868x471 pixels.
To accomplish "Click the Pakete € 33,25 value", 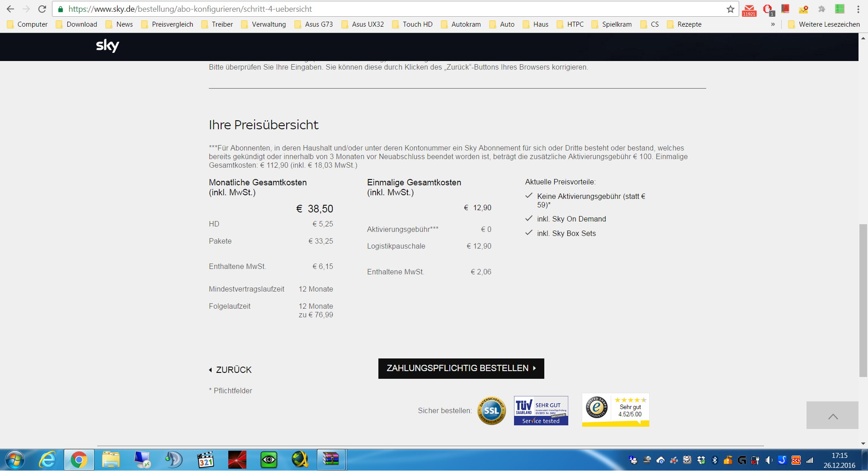I will point(321,241).
